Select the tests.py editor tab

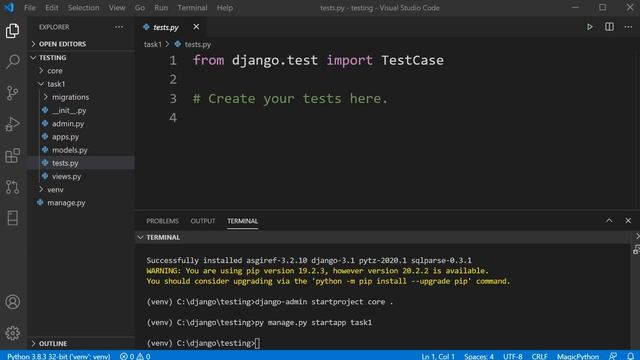[166, 27]
